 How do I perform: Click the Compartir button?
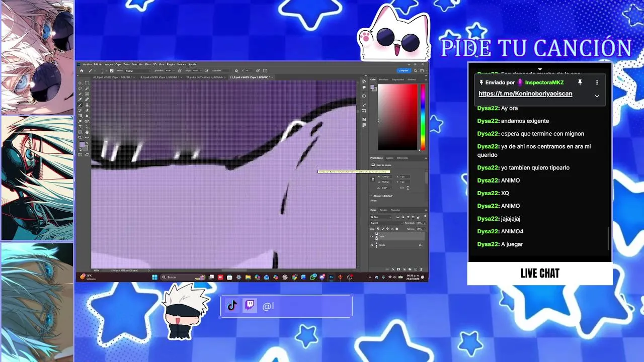(x=404, y=71)
